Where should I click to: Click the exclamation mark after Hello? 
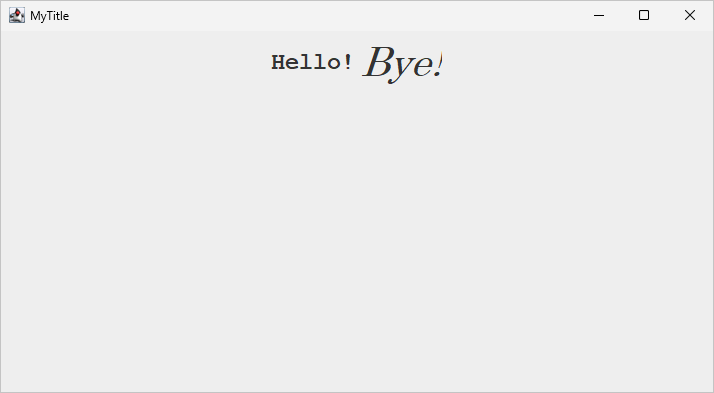348,62
